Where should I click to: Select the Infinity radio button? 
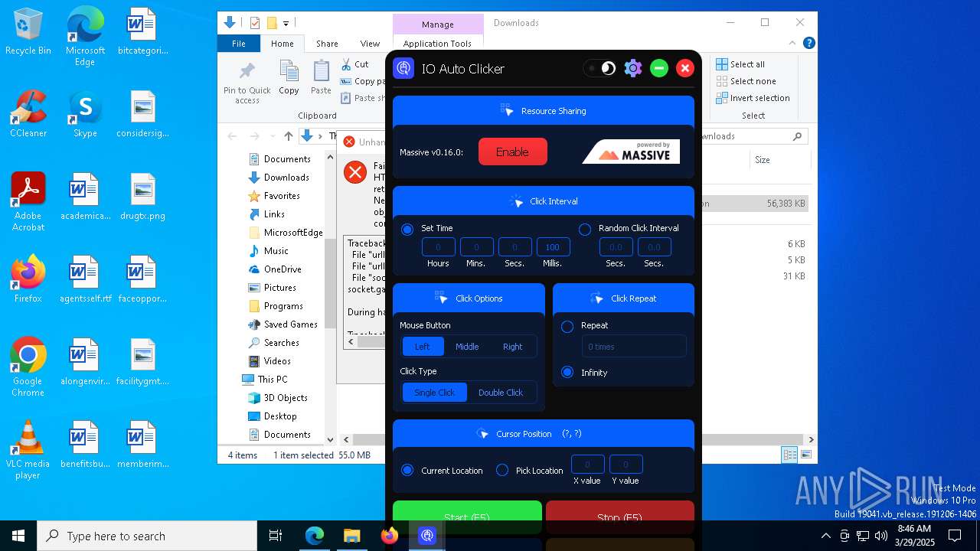coord(567,373)
